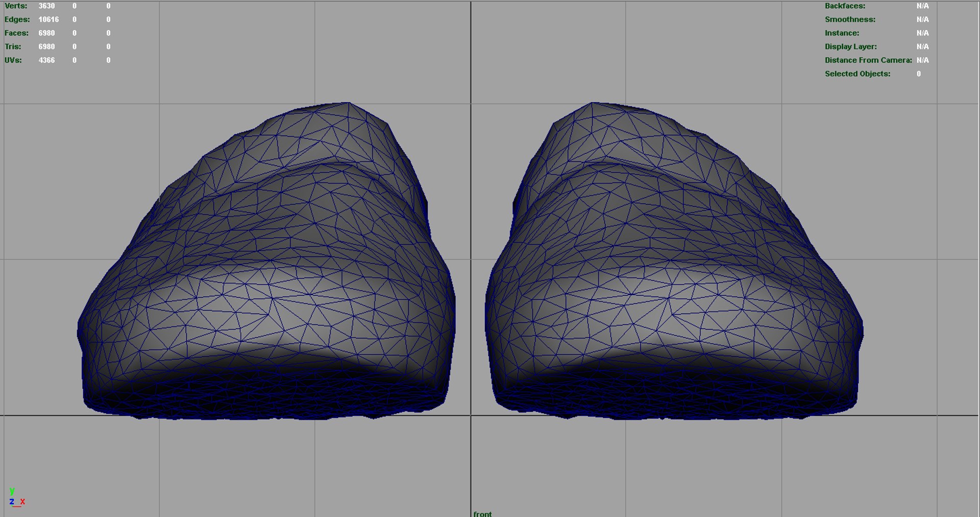Viewport: 980px width, 517px height.
Task: Click the XYZ axis indicator icon
Action: (x=16, y=498)
